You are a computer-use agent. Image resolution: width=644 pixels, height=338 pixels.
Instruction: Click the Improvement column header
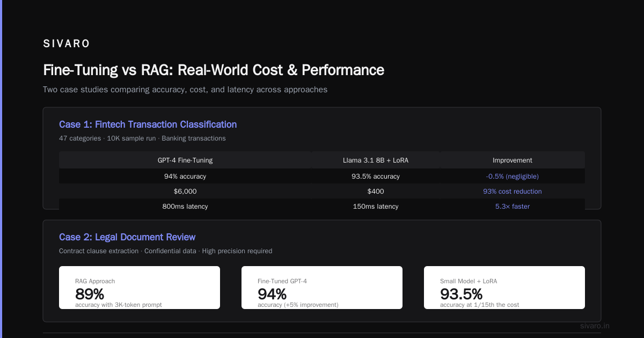(x=513, y=160)
